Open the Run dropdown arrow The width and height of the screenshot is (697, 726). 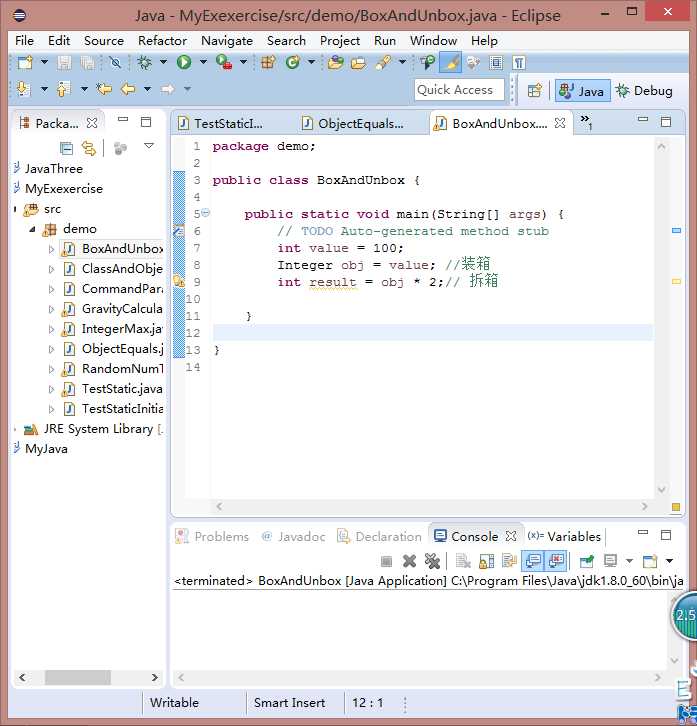[x=203, y=62]
